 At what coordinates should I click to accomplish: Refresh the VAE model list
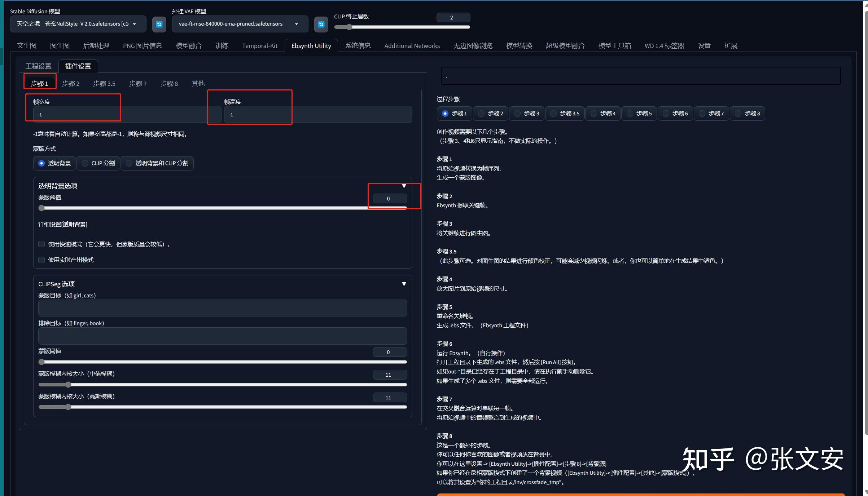coord(321,24)
